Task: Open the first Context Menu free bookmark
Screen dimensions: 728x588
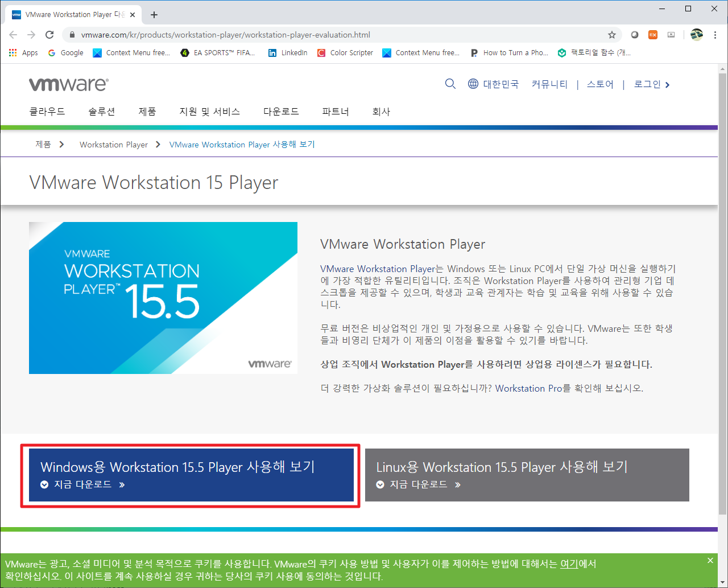Action: point(131,53)
